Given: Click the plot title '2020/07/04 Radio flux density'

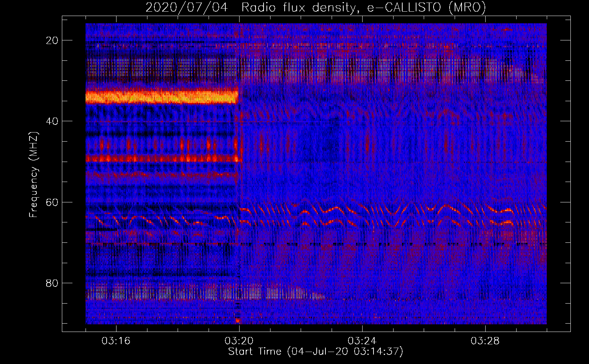Looking at the screenshot, I should point(316,7).
